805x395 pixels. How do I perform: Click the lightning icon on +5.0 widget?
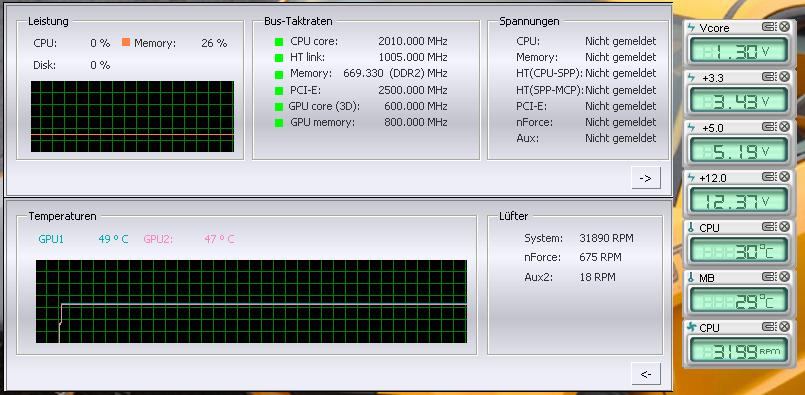691,127
